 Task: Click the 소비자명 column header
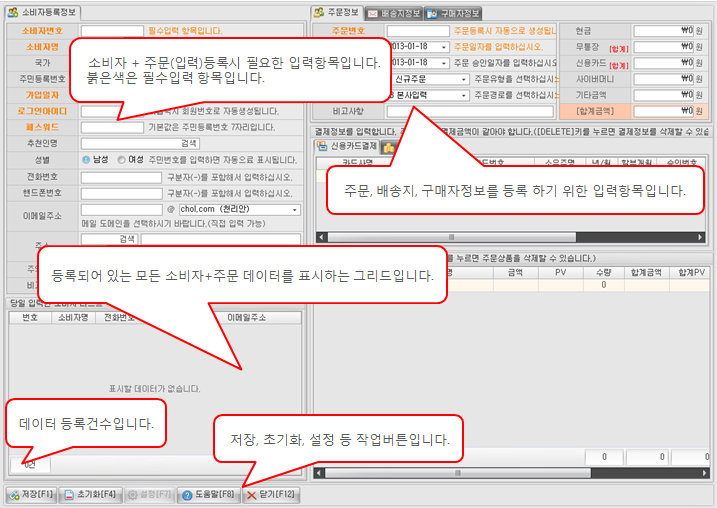click(73, 317)
